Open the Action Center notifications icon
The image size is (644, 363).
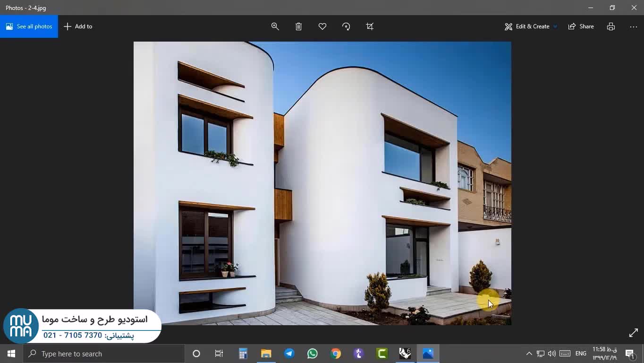click(630, 354)
